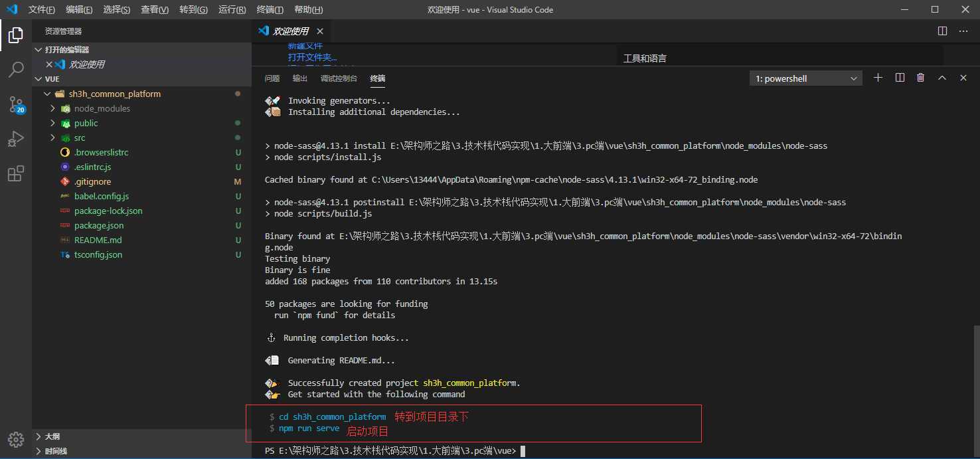The width and height of the screenshot is (980, 459).
Task: Click the 'cd sh3h_common_platform' command text
Action: pyautogui.click(x=332, y=417)
